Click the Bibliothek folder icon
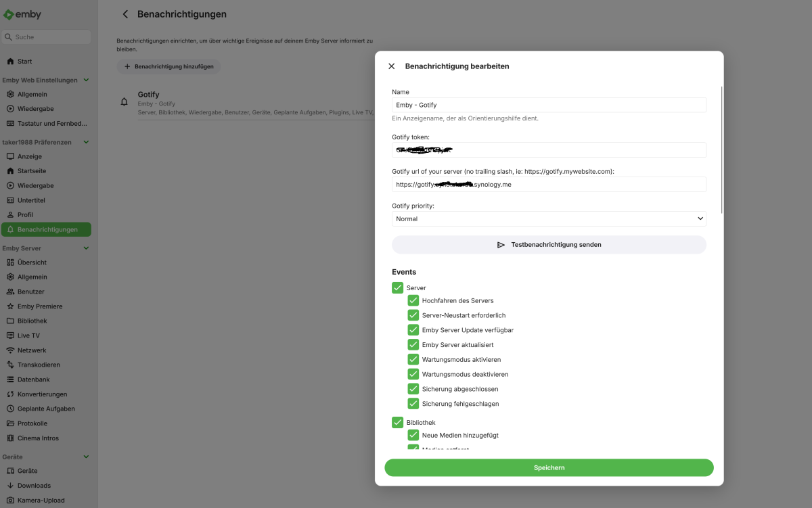812x508 pixels. coord(10,321)
